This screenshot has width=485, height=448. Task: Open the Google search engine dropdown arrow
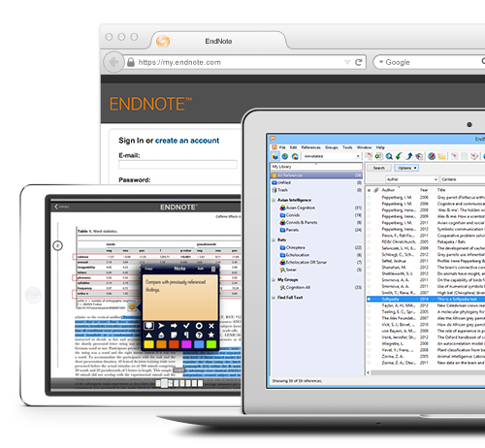coord(381,62)
